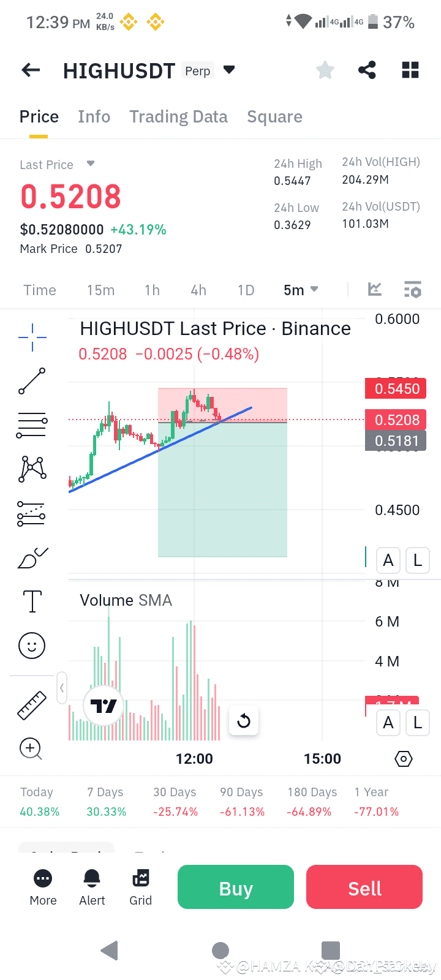Click the Mark Price 0.5207 value

104,249
